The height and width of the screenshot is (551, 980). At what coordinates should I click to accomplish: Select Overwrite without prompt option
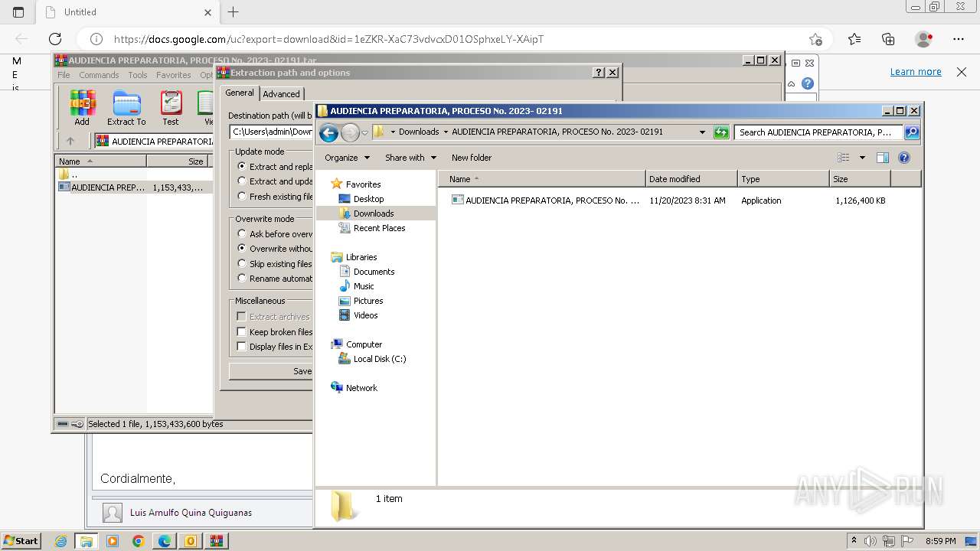click(242, 248)
